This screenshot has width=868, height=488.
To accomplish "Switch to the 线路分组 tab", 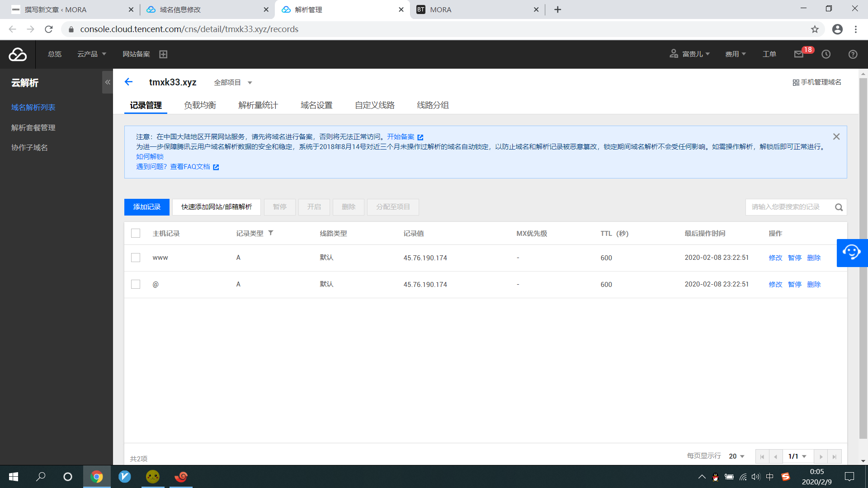I will point(433,105).
